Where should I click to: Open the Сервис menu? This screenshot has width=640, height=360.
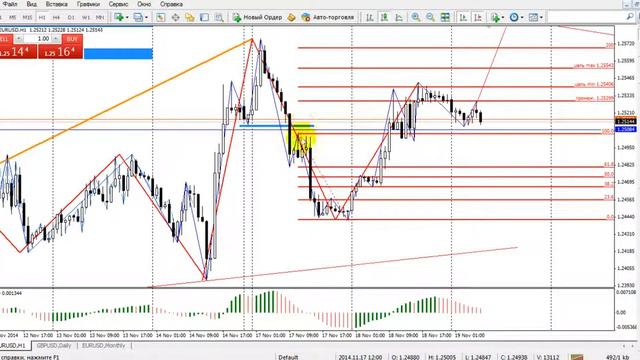point(118,4)
